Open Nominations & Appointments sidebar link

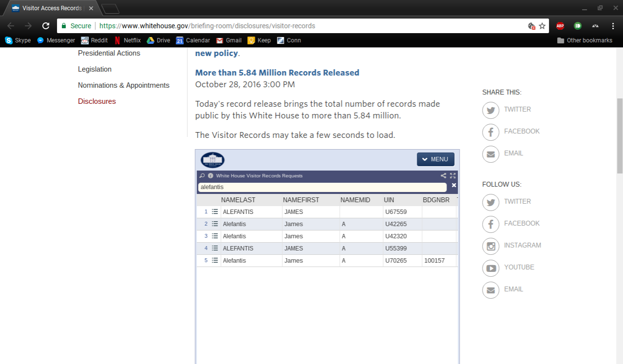click(123, 85)
